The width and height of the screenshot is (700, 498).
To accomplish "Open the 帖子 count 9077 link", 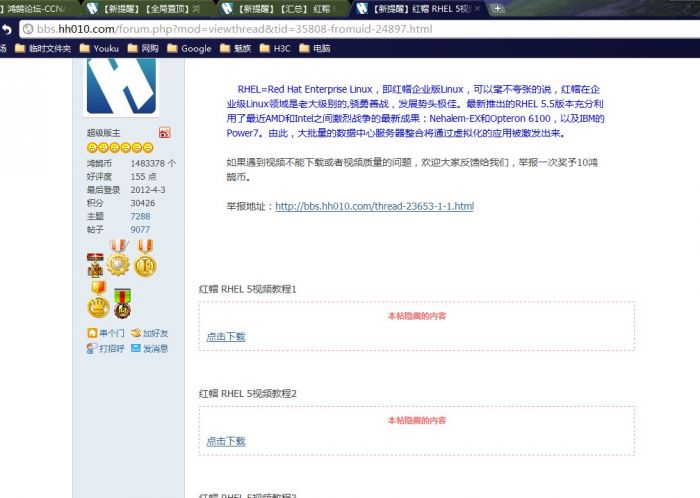I will (140, 230).
